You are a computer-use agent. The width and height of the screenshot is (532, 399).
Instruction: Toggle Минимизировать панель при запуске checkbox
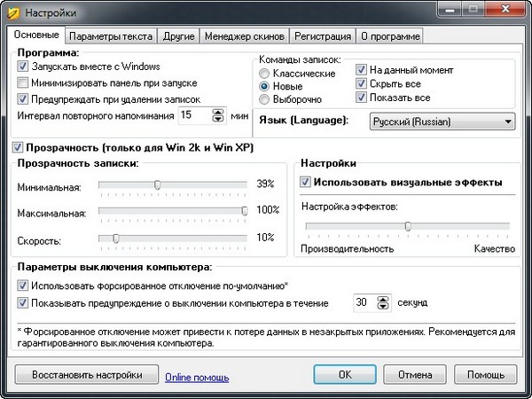click(23, 83)
